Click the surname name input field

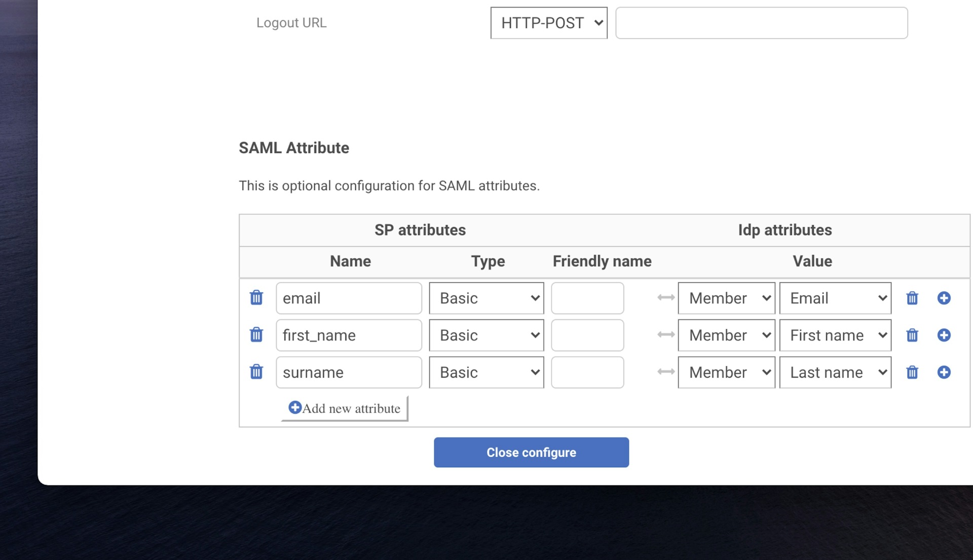pyautogui.click(x=349, y=372)
